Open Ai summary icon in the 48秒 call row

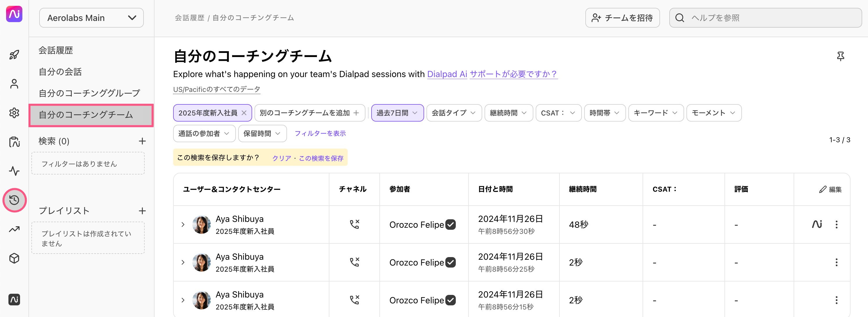[817, 224]
